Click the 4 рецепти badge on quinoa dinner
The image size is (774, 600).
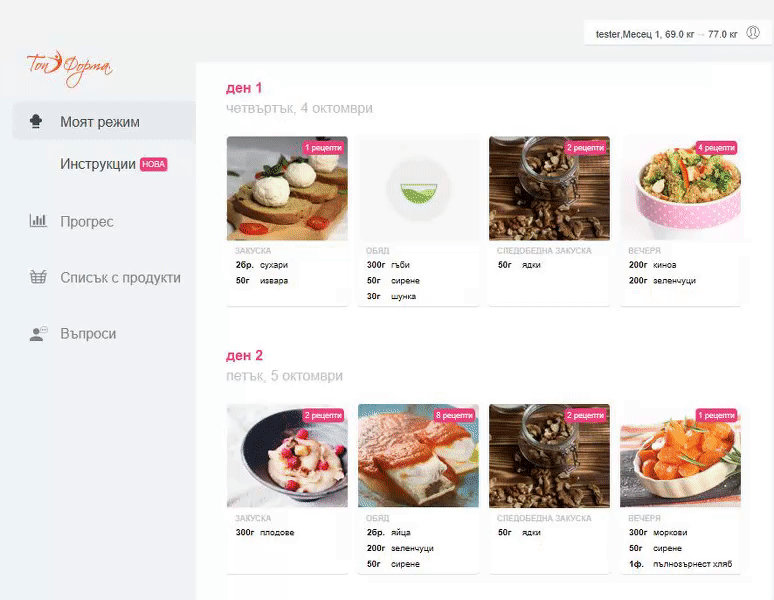tap(716, 148)
